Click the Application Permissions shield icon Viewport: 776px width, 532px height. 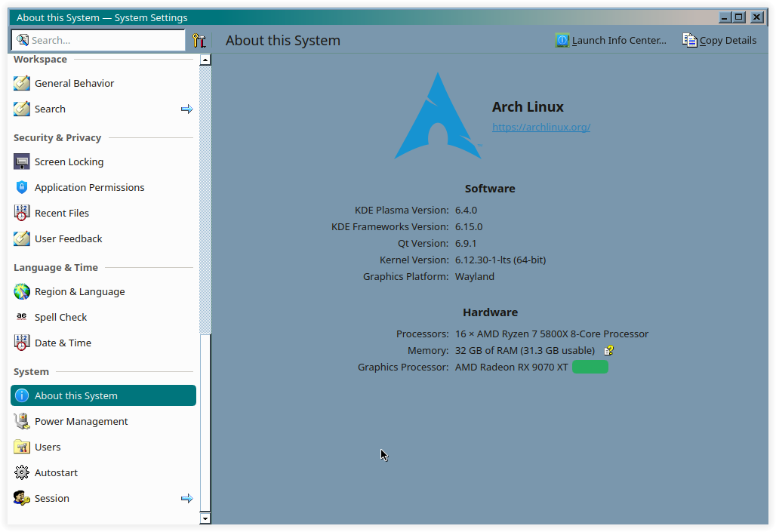[x=22, y=187]
